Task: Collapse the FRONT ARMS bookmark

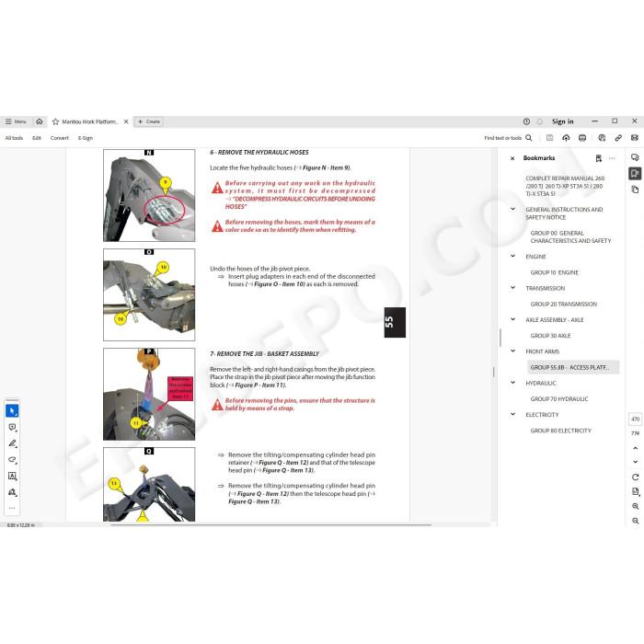Action: click(512, 351)
